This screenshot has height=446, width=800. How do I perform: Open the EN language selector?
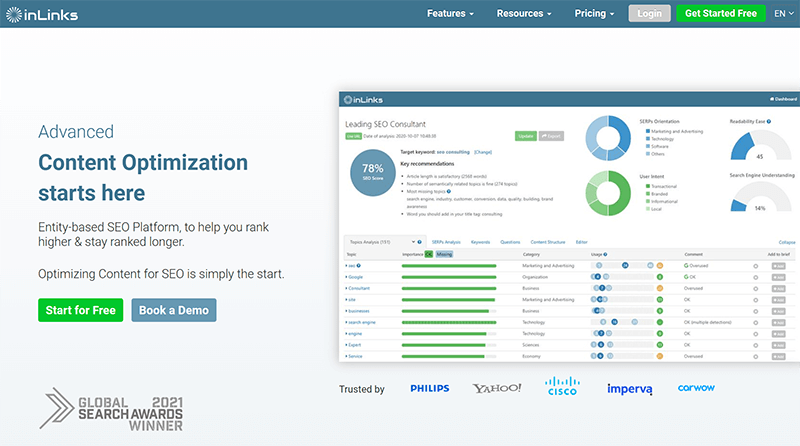[783, 14]
